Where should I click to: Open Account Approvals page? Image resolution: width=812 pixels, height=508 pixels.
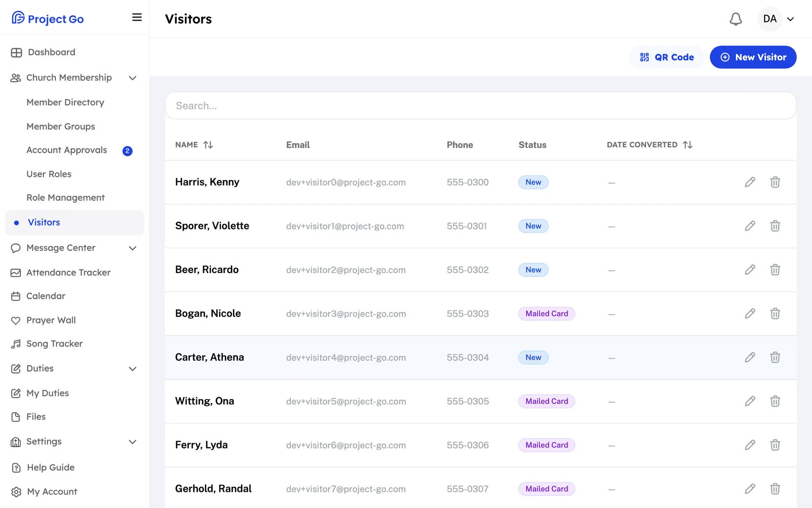tap(67, 150)
